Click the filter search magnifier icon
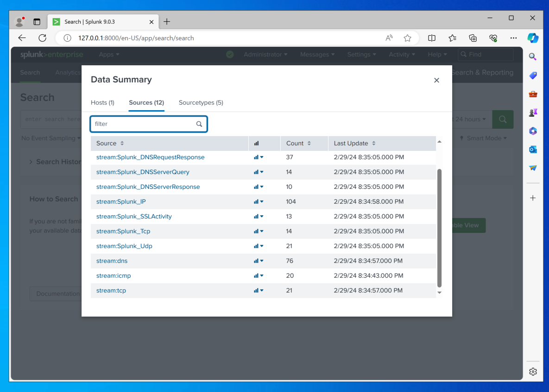The image size is (549, 392). (199, 124)
